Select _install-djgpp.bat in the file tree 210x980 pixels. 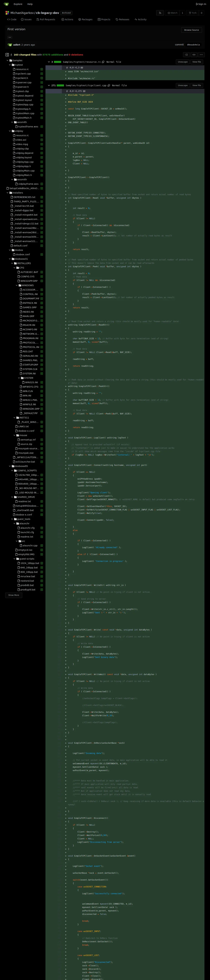pos(24,210)
